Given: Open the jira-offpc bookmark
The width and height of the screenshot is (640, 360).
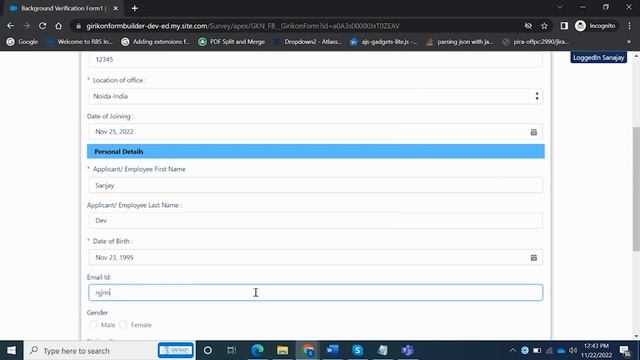Looking at the screenshot, I should coord(536,42).
